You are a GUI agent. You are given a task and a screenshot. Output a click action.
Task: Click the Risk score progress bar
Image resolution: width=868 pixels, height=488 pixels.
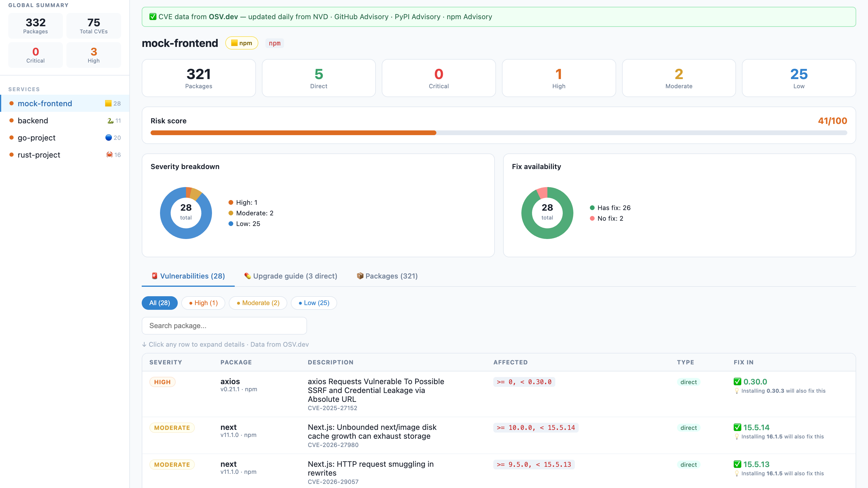tap(498, 133)
